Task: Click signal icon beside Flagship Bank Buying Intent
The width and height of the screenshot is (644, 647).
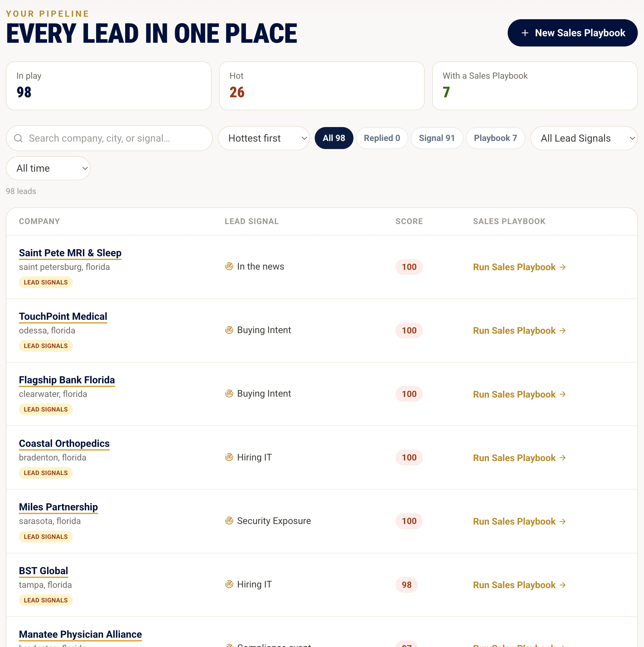Action: [x=229, y=394]
